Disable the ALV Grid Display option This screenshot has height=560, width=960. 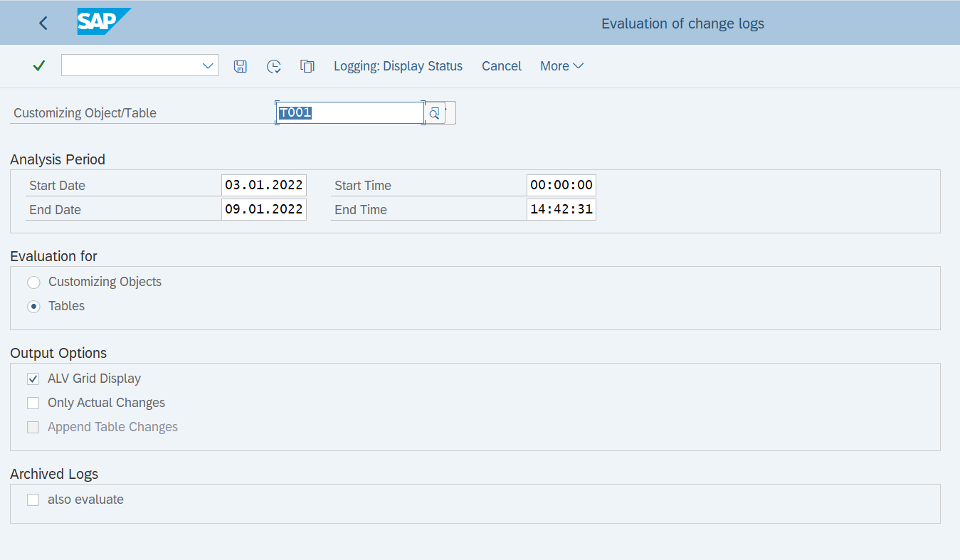click(33, 379)
